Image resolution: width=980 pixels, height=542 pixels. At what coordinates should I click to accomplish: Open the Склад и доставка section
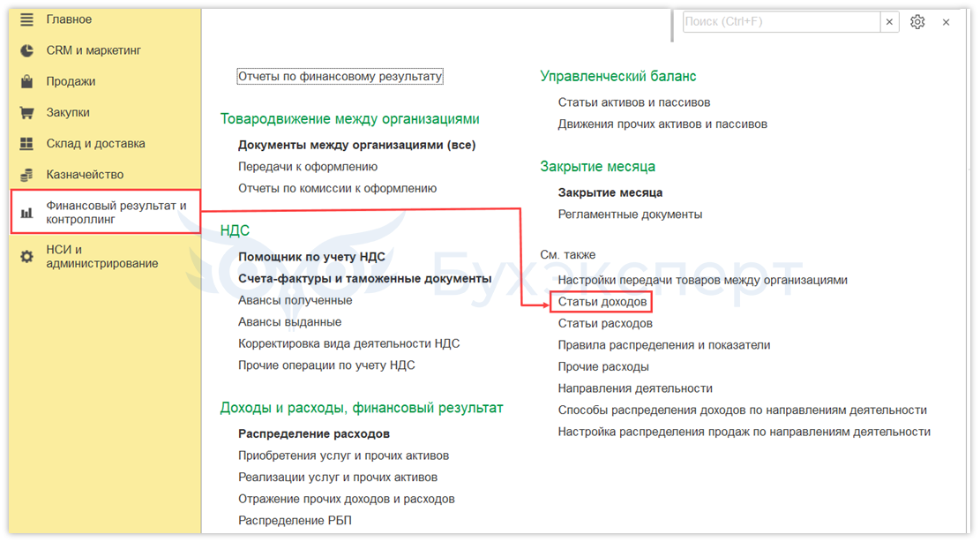(95, 144)
